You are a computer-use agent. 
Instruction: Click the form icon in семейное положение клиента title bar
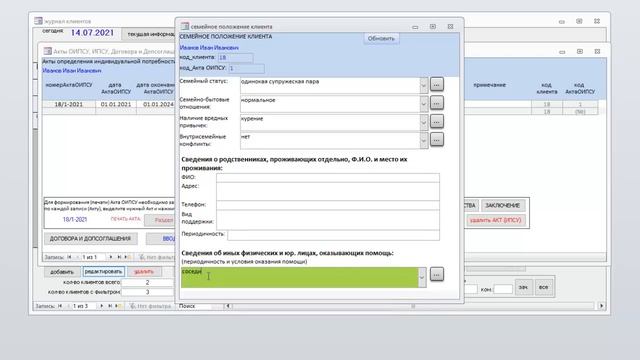pyautogui.click(x=185, y=26)
